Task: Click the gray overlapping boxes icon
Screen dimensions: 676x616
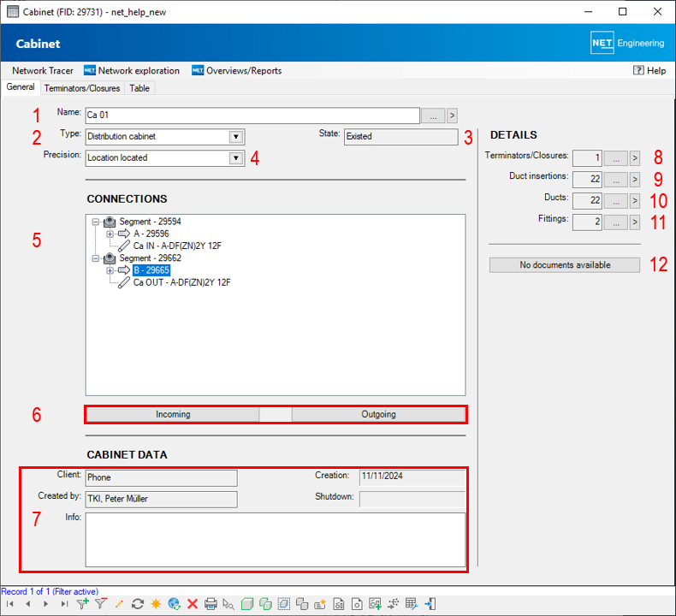Action: pyautogui.click(x=302, y=604)
